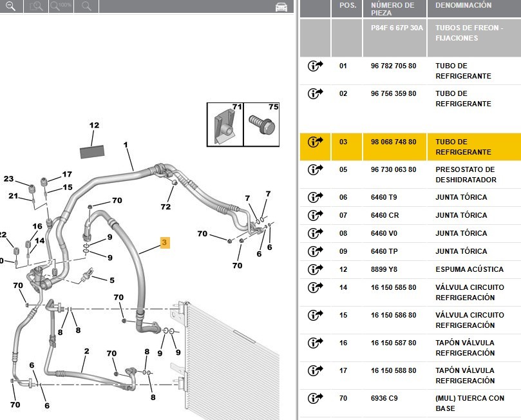Click the Denominación column header

(x=463, y=5)
